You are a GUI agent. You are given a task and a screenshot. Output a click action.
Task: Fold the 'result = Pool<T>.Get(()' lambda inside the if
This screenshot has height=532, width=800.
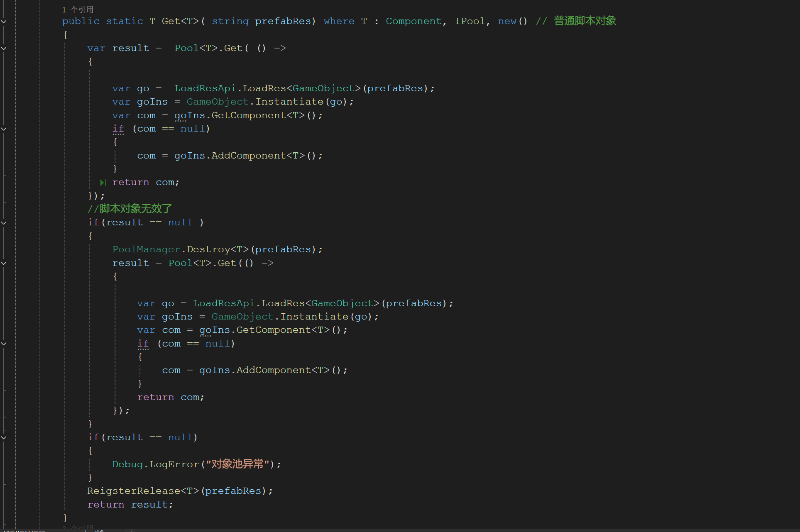4,263
